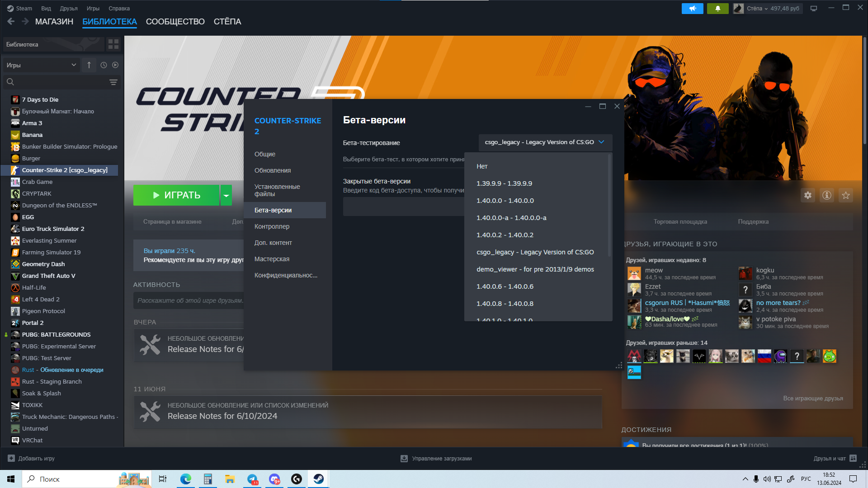Click the ready-to-play filter icon
The width and height of the screenshot is (868, 488).
[115, 65]
